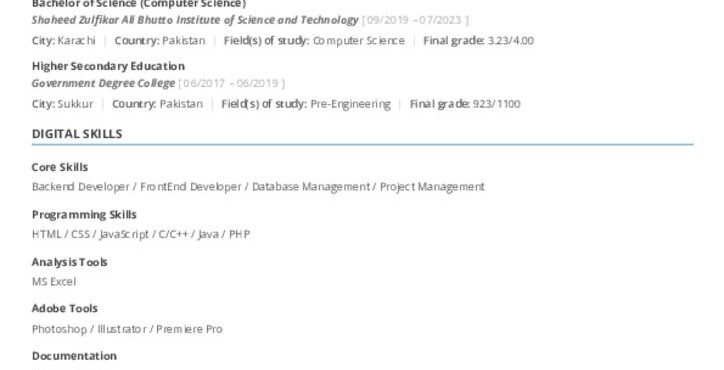This screenshot has width=724, height=370.
Task: Select the Photoshop / Illustrator / Premiere Pro line
Action: tap(127, 329)
